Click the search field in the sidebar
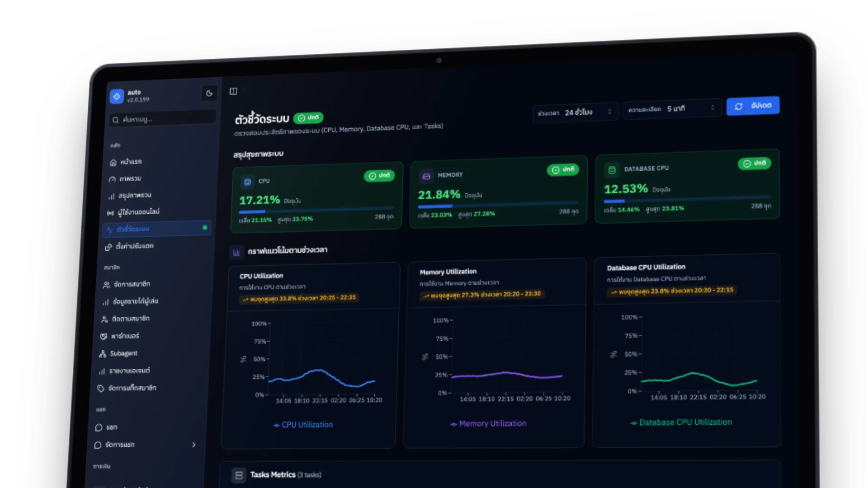Viewport: 868px width, 488px height. (162, 119)
